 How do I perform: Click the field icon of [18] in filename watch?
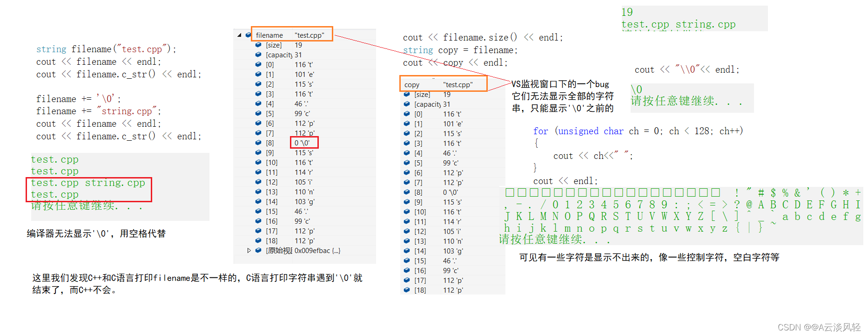coord(258,241)
